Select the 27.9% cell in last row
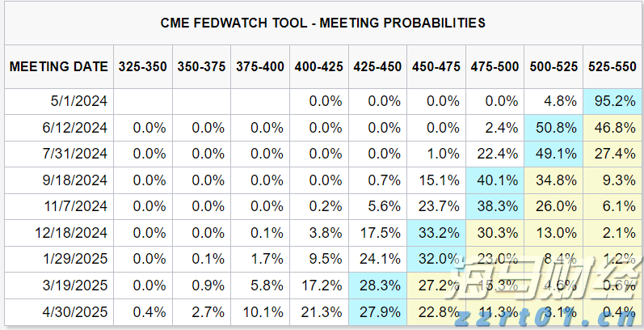The image size is (644, 330). pos(377,309)
